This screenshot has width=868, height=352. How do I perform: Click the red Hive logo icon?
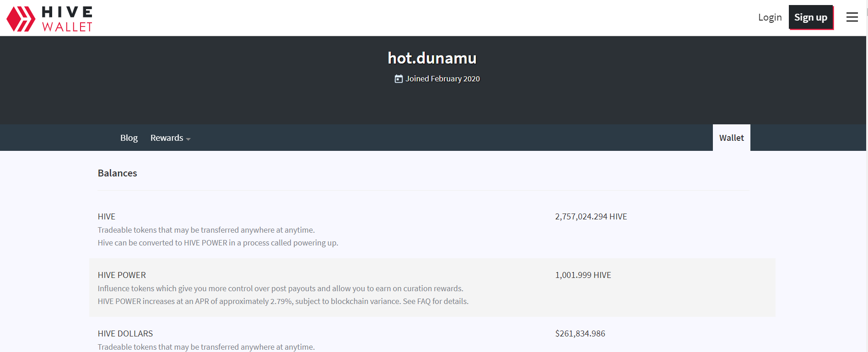point(21,19)
